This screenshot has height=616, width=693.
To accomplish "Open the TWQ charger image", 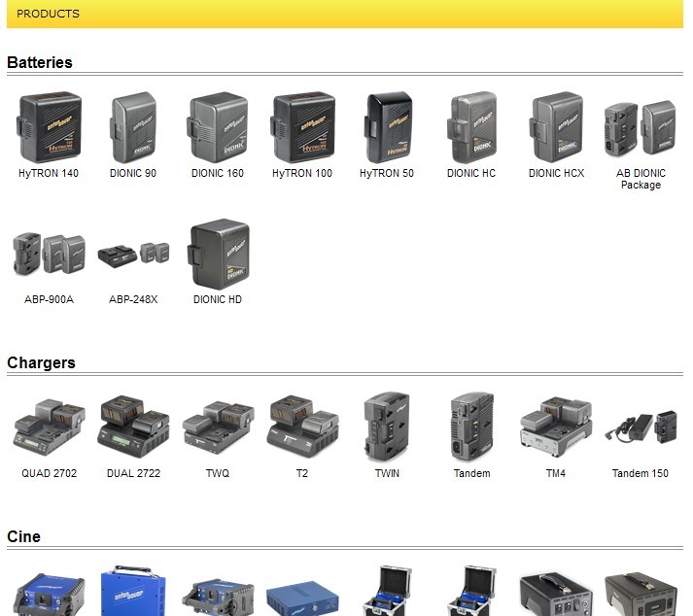I will [218, 427].
